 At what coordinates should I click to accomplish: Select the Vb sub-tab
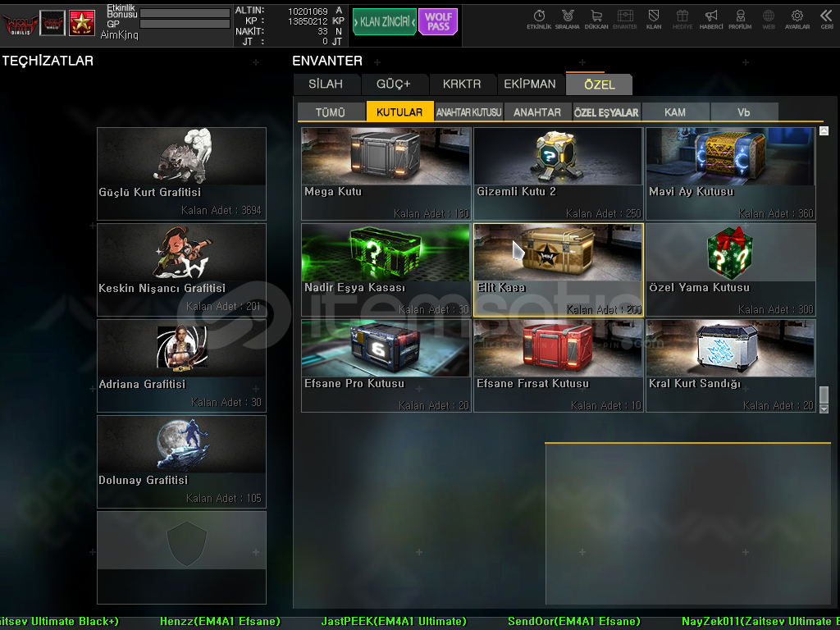(x=743, y=112)
